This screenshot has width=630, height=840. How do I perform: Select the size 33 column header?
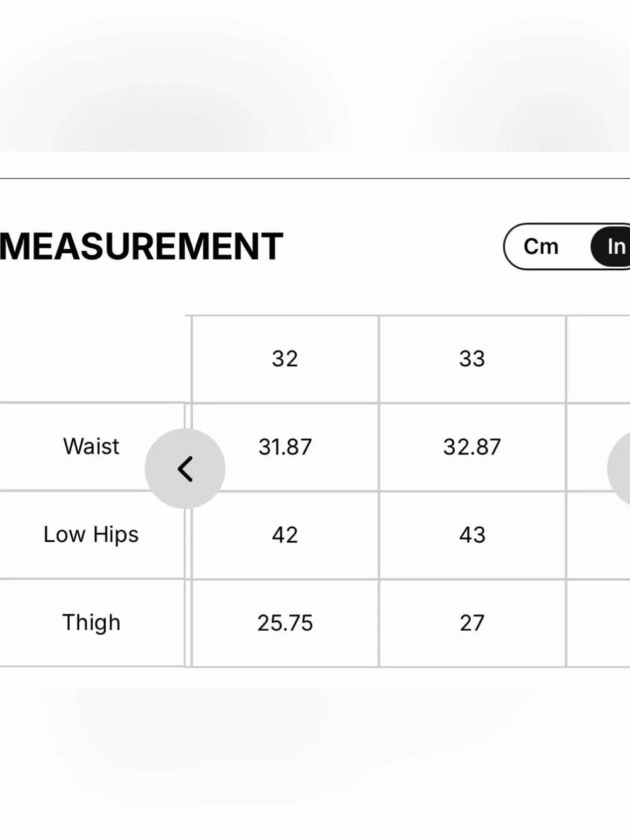point(472,359)
